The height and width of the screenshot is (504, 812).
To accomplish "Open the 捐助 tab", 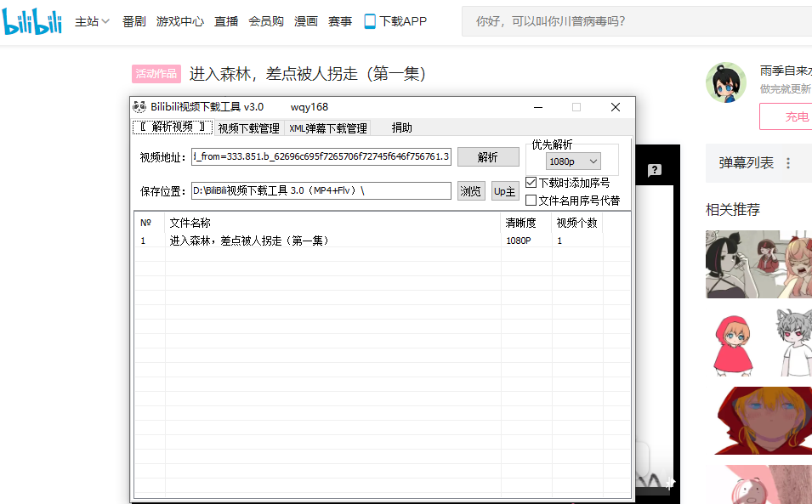I will (x=401, y=127).
